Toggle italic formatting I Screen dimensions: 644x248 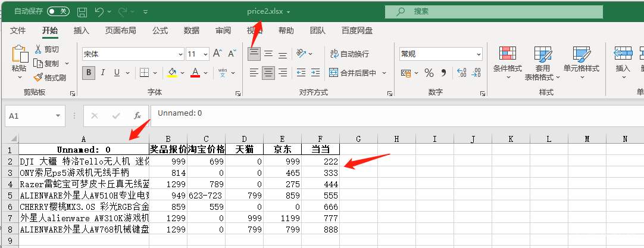point(103,73)
